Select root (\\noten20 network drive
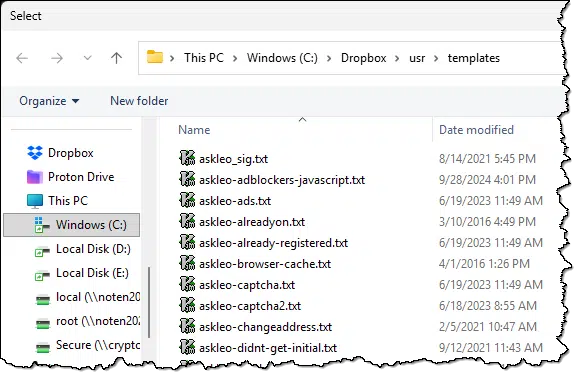 pyautogui.click(x=98, y=321)
